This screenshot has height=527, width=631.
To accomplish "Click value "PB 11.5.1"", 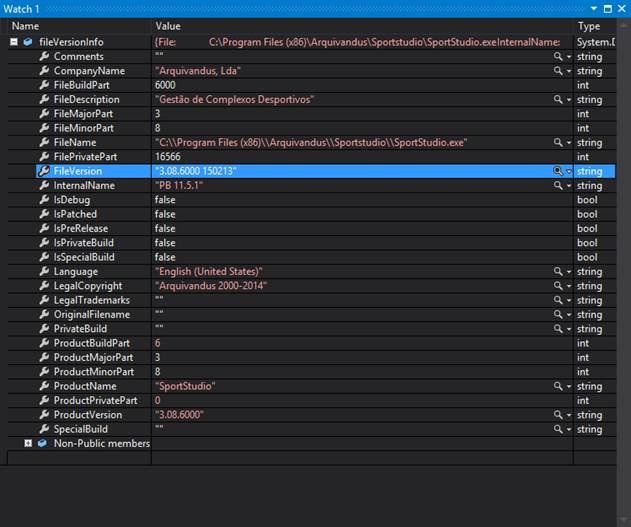I will click(x=179, y=185).
